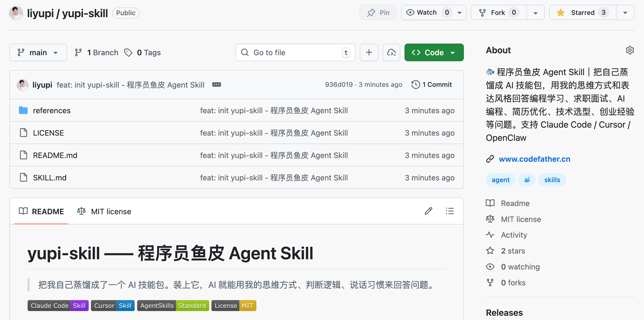
Task: Expand the green Code dropdown
Action: click(x=434, y=52)
